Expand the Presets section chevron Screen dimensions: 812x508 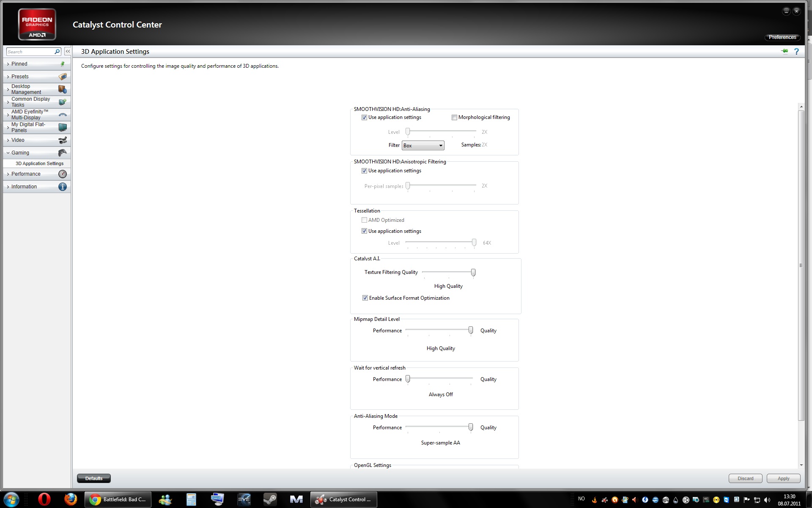8,77
